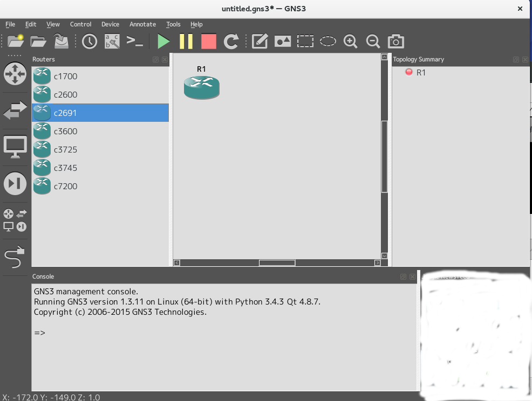Click the canvas scroll down arrow
Viewport: 532px width, 401px height.
click(x=384, y=255)
